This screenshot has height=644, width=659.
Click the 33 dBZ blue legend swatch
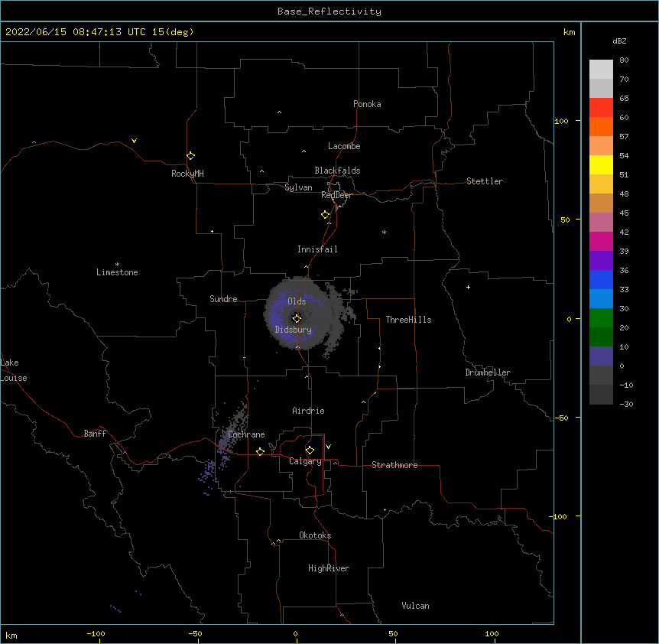point(601,298)
